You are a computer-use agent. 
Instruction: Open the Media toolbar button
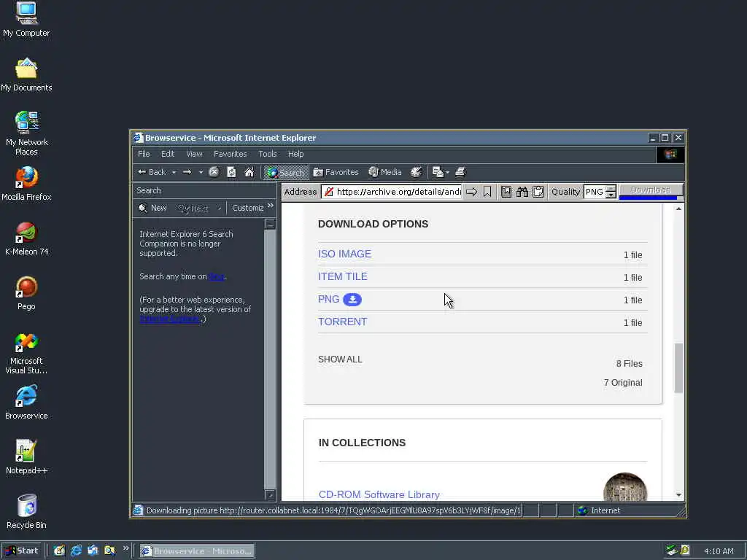click(x=385, y=172)
